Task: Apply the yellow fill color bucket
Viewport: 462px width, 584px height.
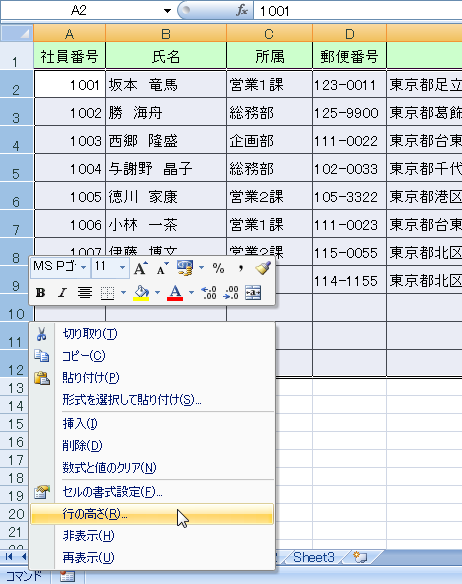Action: tap(141, 293)
